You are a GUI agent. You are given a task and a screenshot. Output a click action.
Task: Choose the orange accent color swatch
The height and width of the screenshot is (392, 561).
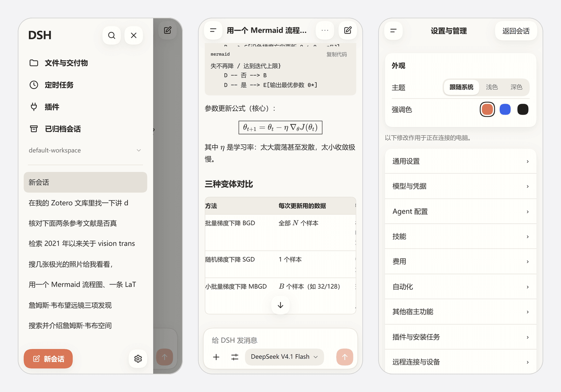click(x=487, y=110)
